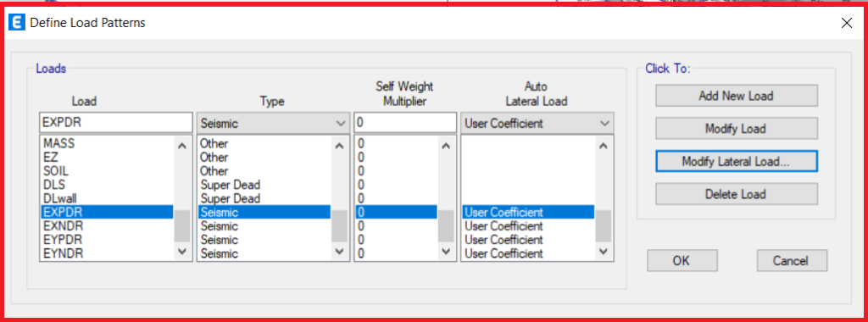Screen dimensions: 868x322
Task: Open the Auto Lateral Load dropdown
Action: click(x=537, y=123)
